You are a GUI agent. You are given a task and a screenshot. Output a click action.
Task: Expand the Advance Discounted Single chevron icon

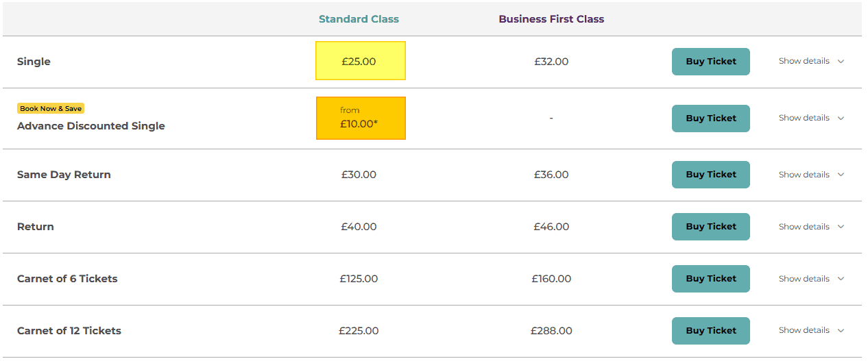[841, 119]
